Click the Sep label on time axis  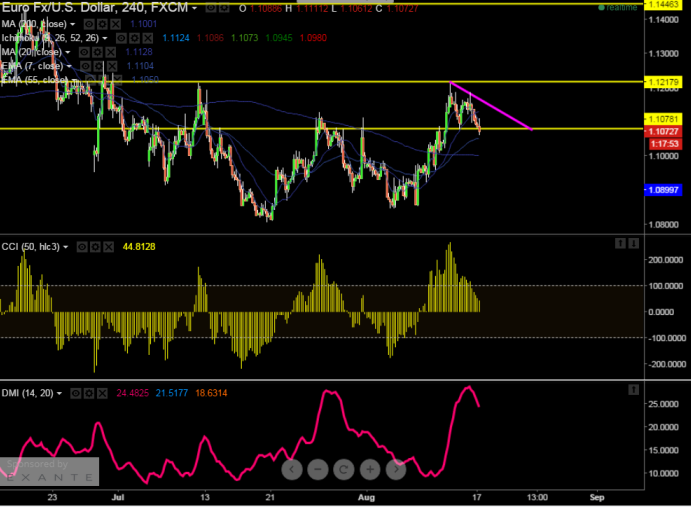pyautogui.click(x=597, y=498)
